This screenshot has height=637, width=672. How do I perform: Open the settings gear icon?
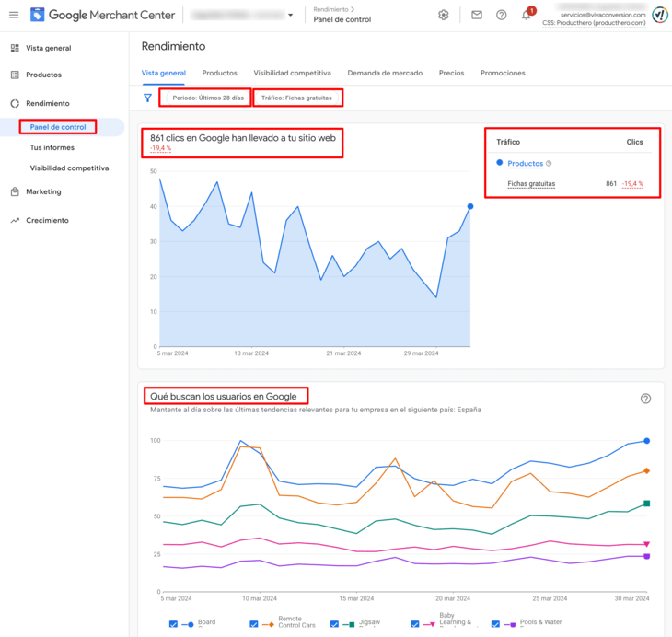pos(444,15)
